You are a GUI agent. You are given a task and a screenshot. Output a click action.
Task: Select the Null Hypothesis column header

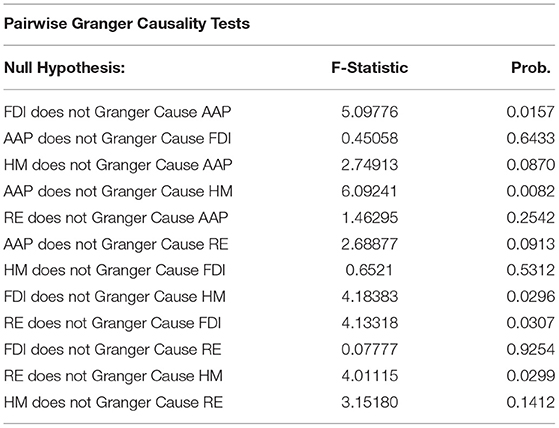tap(65, 67)
